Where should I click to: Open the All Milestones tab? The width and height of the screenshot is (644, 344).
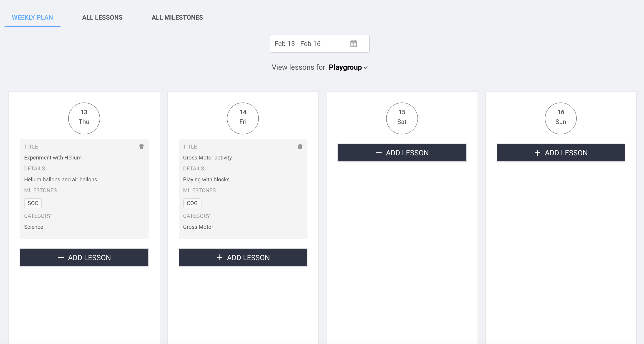click(177, 18)
